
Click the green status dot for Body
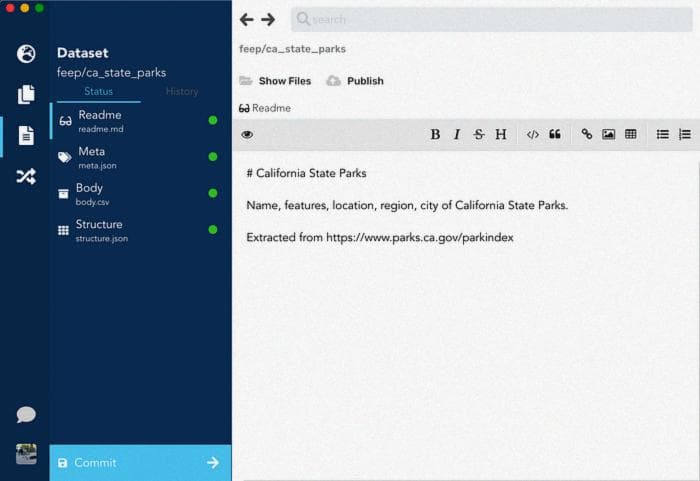[x=213, y=193]
